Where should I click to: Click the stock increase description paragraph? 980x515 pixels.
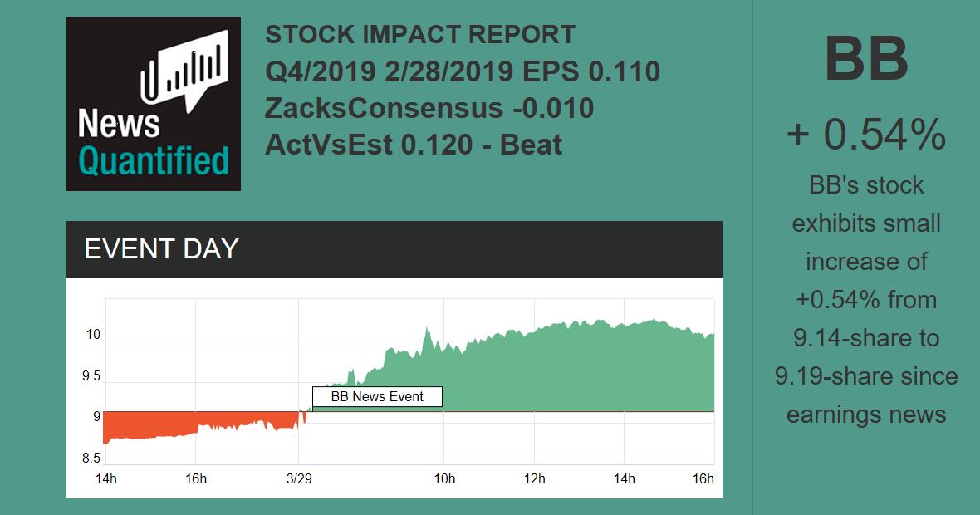point(866,299)
